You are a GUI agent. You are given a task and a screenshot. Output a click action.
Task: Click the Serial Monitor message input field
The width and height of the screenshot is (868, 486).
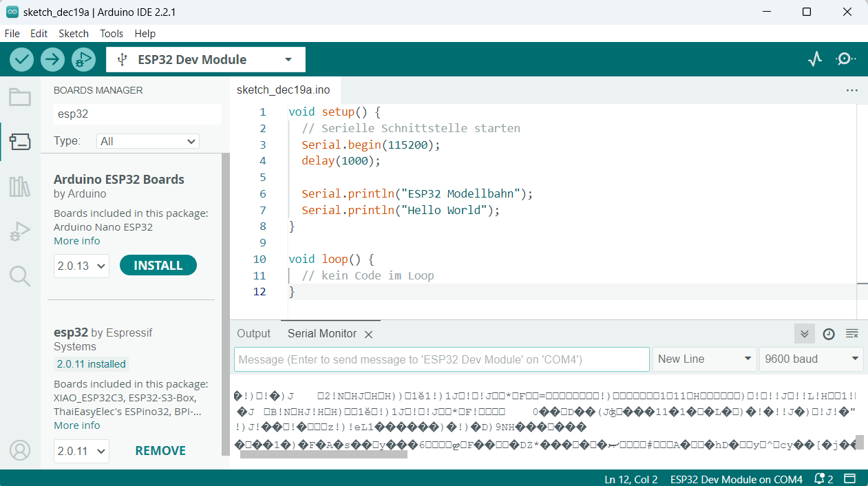click(x=442, y=359)
